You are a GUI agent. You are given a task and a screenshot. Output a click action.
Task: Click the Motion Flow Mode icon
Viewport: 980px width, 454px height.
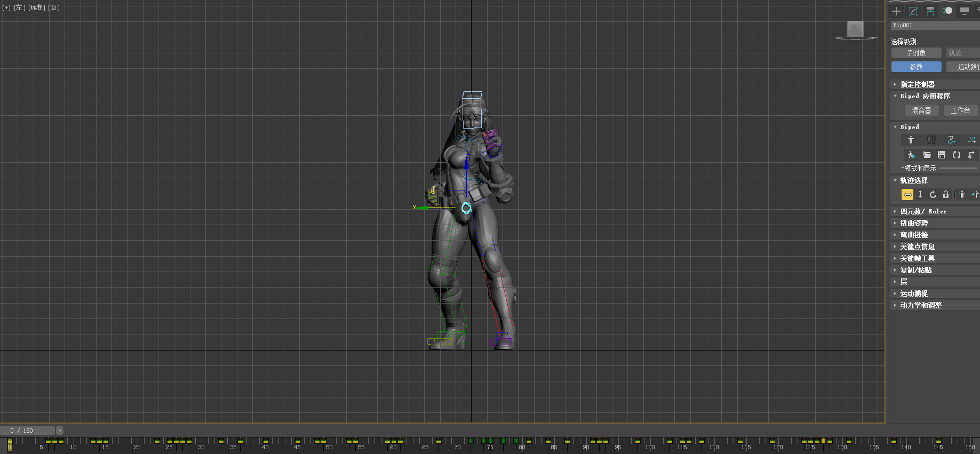951,140
